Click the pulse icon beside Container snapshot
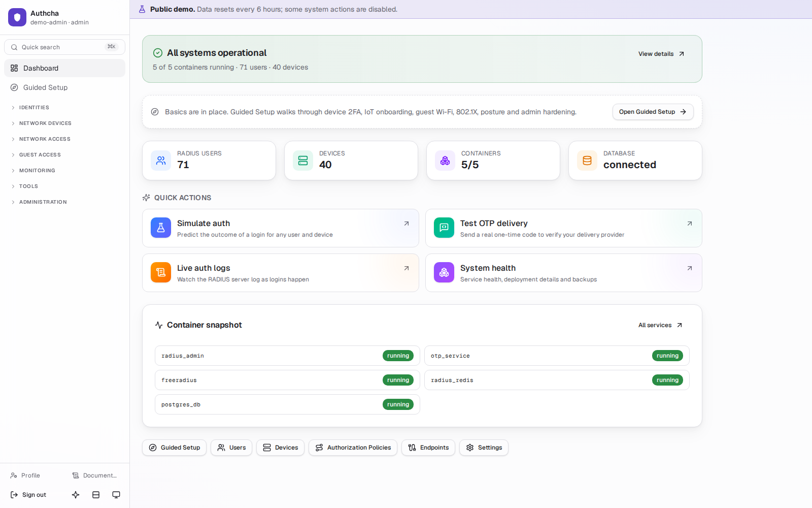 [x=159, y=325]
